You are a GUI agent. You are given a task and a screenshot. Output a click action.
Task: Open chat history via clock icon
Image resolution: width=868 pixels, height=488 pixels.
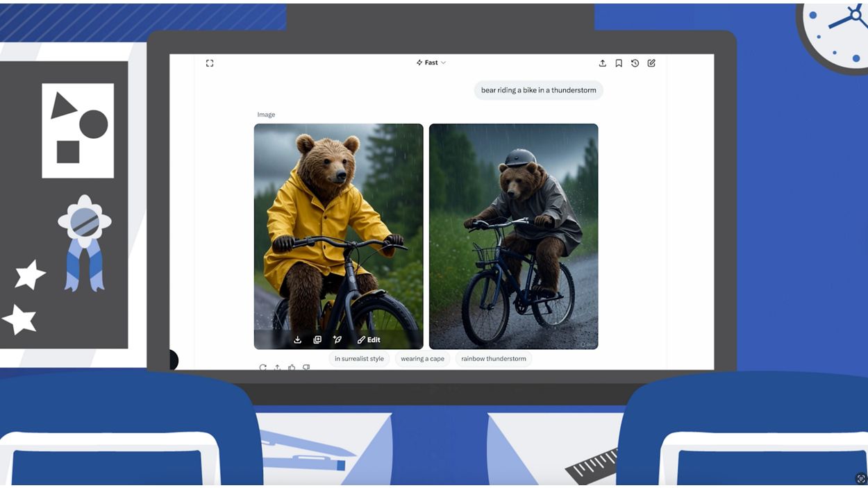(x=635, y=63)
